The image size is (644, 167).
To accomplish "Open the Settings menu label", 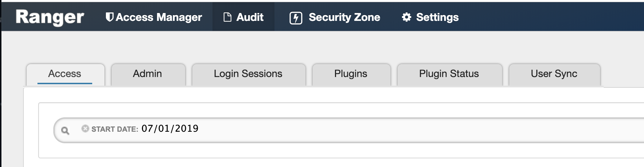I will click(x=437, y=17).
